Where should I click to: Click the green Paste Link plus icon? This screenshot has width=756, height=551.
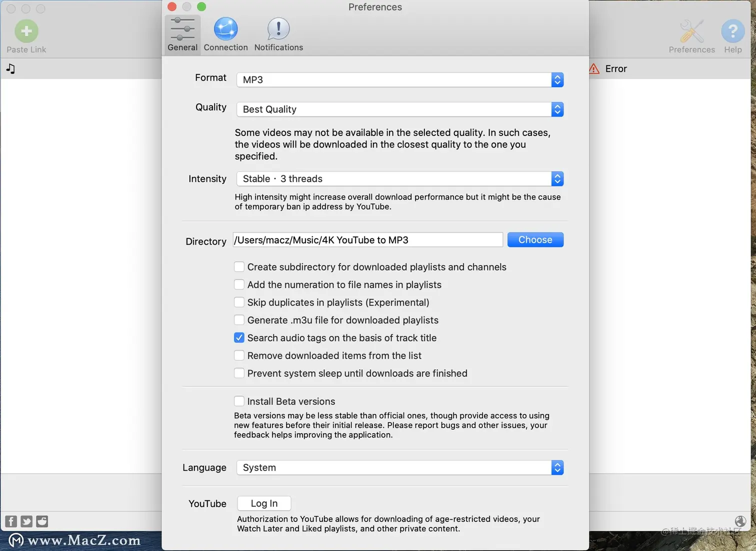(x=26, y=31)
